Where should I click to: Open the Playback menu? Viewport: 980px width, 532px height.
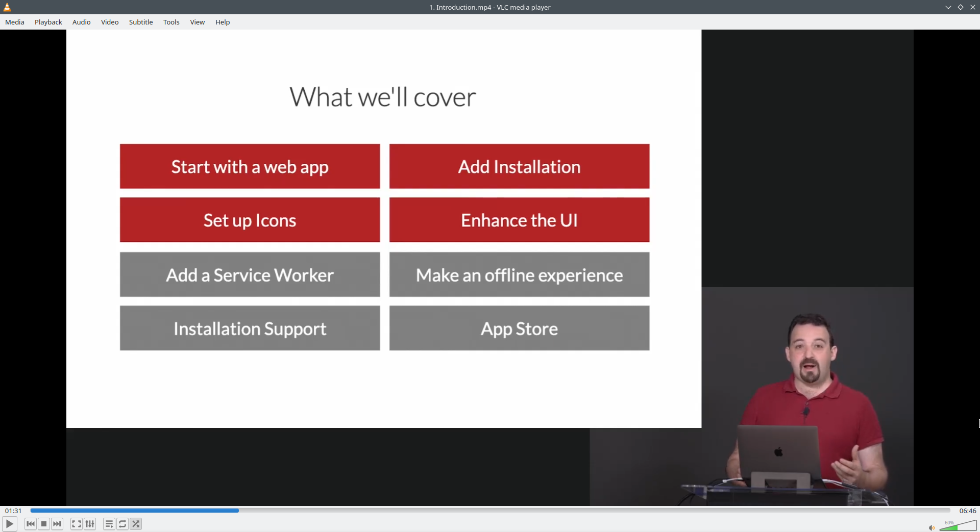[48, 22]
